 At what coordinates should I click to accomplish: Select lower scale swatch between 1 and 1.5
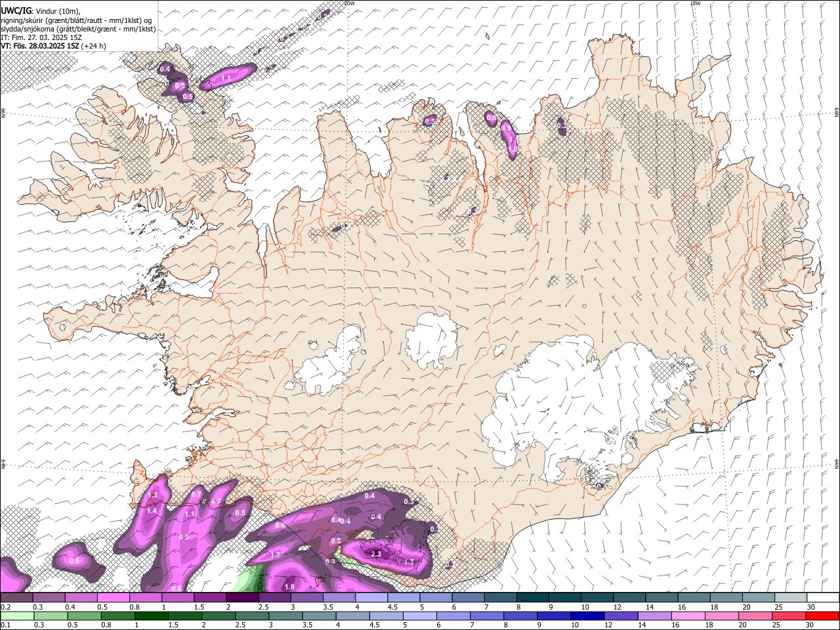[x=151, y=616]
